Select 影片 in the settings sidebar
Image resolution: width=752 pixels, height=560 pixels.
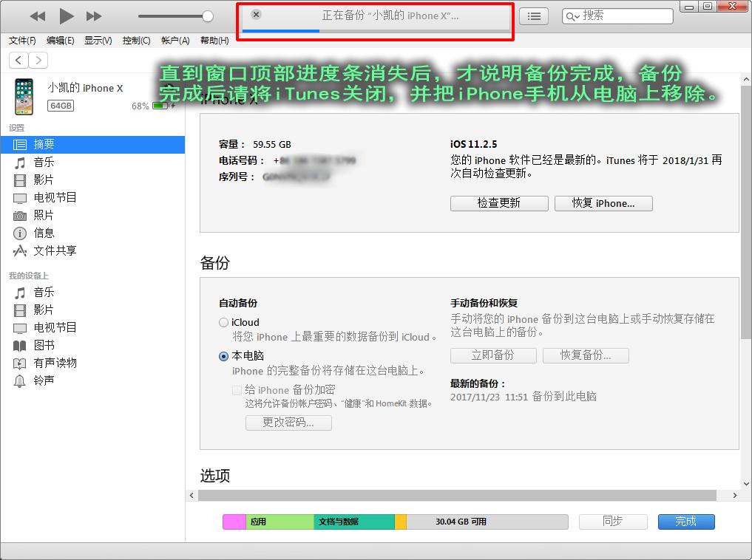point(42,179)
